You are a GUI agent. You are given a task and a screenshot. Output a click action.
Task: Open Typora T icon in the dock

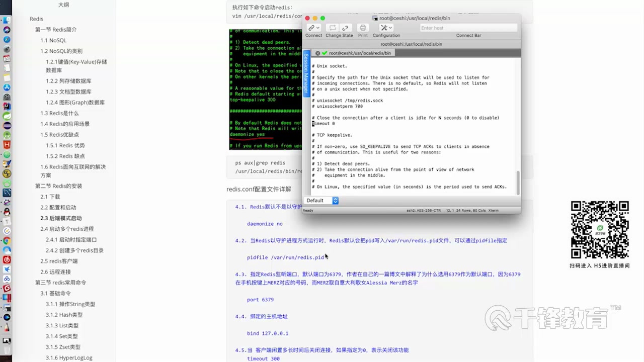click(x=7, y=221)
